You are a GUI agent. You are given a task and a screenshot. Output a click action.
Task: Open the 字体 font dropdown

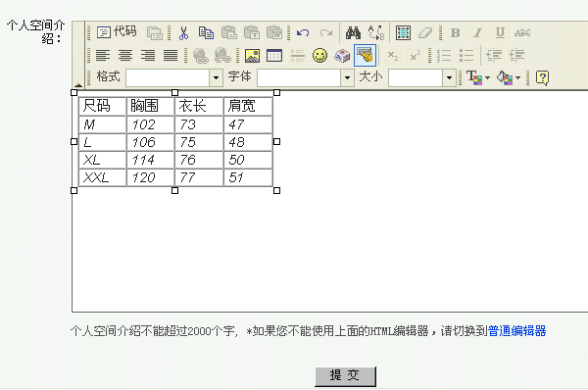(x=347, y=78)
